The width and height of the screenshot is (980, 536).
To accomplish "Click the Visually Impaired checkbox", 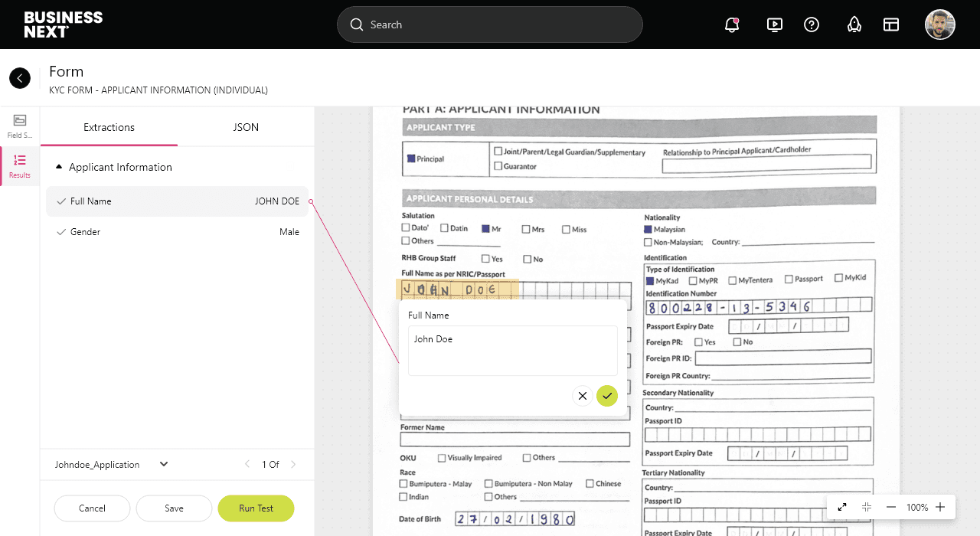I will click(442, 458).
